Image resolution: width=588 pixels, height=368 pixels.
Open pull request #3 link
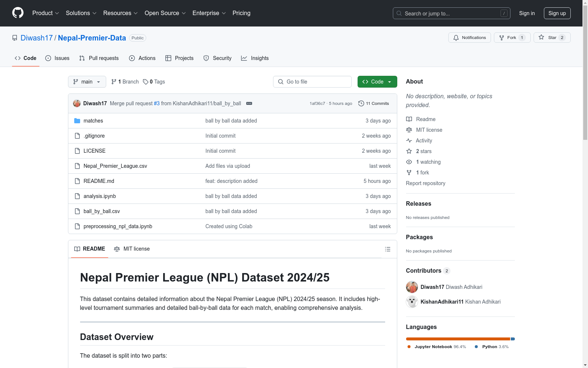(x=157, y=103)
